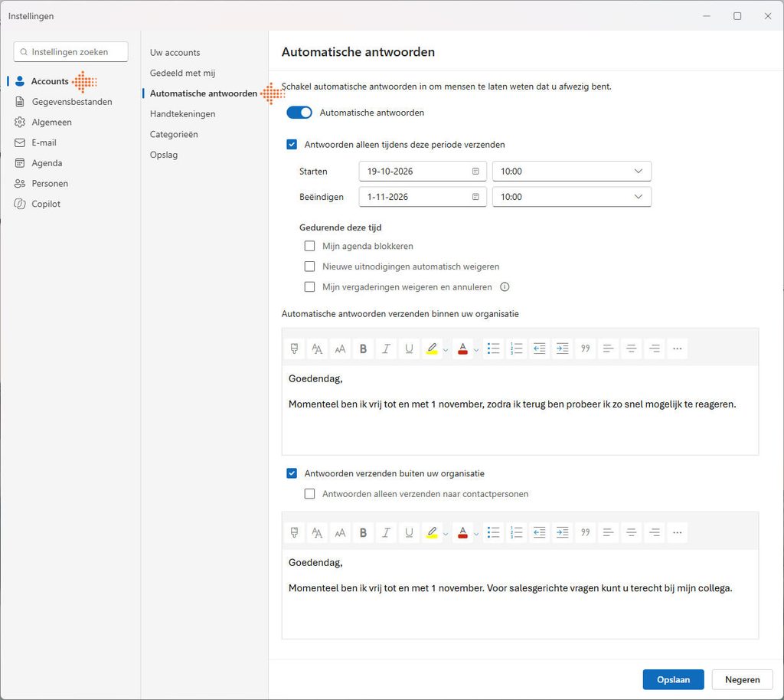The height and width of the screenshot is (700, 784).
Task: Go to Handtekeningen page
Action: point(182,114)
